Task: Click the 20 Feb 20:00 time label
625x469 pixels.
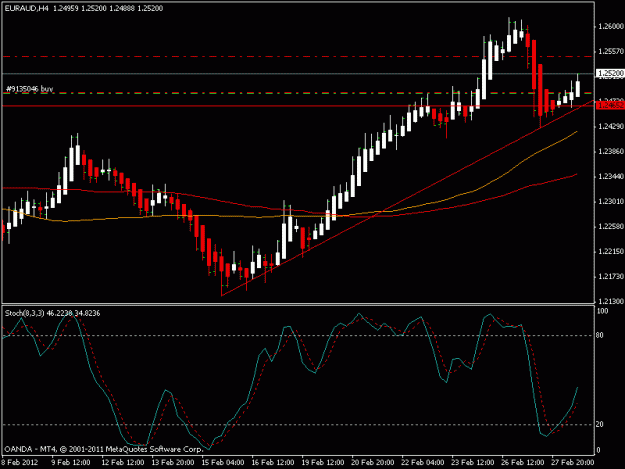Action: tap(373, 462)
